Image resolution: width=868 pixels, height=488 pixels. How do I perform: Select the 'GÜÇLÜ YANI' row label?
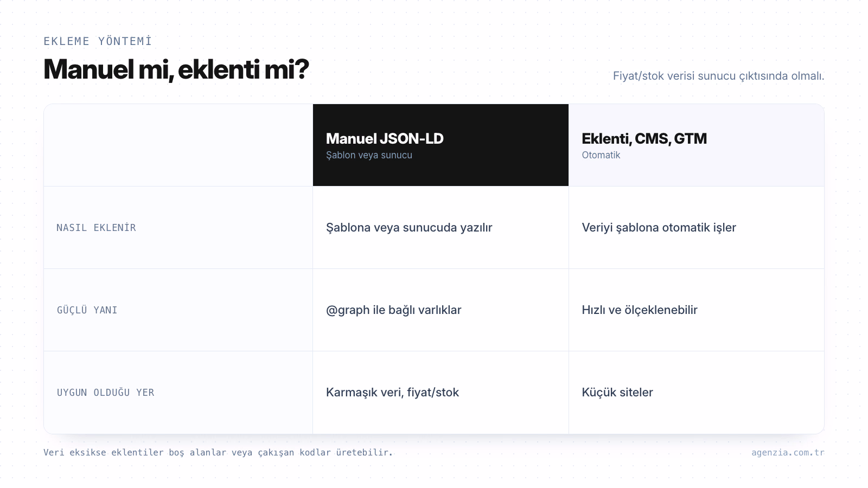(87, 310)
